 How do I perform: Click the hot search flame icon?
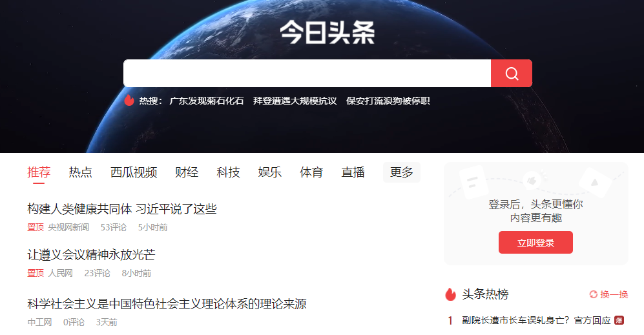(129, 100)
